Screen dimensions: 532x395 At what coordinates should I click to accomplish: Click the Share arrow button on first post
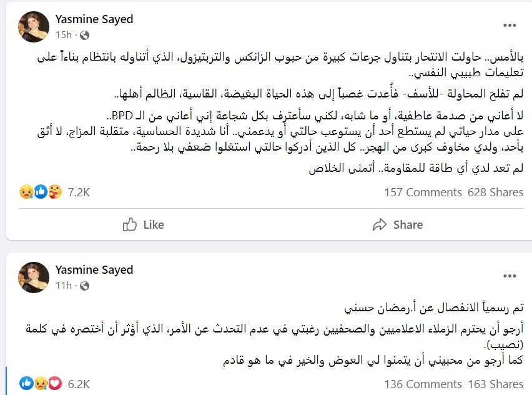point(397,225)
